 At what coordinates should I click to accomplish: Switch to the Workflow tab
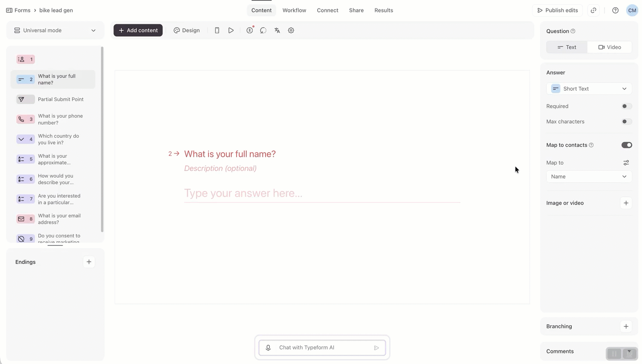coord(294,10)
